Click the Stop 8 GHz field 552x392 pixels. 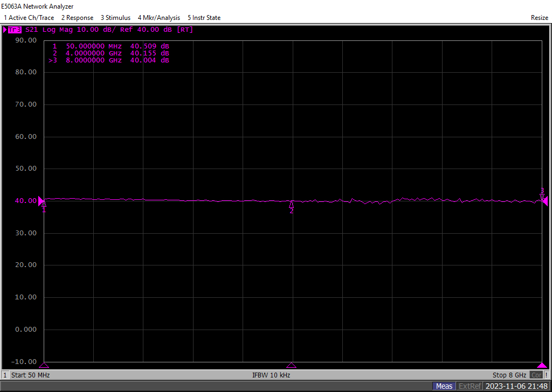pos(509,375)
